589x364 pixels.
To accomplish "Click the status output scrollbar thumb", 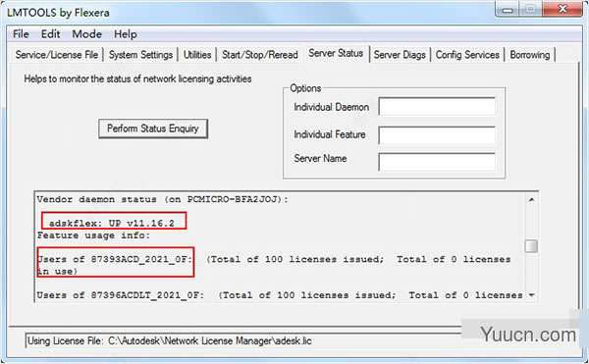I will [x=531, y=246].
